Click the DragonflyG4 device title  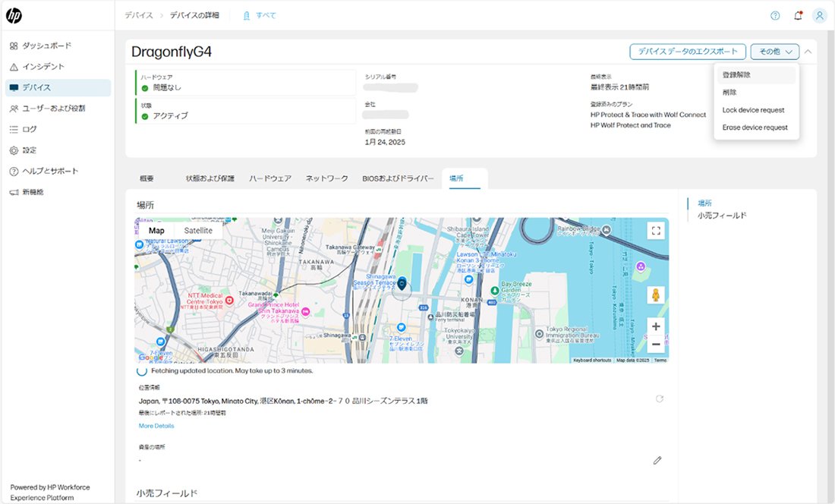coord(172,52)
